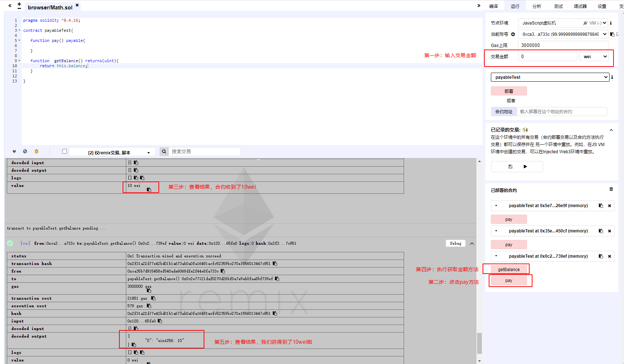Copy the 'from' address in lower log
Screen dimensions: 624x364
[x=223, y=271]
